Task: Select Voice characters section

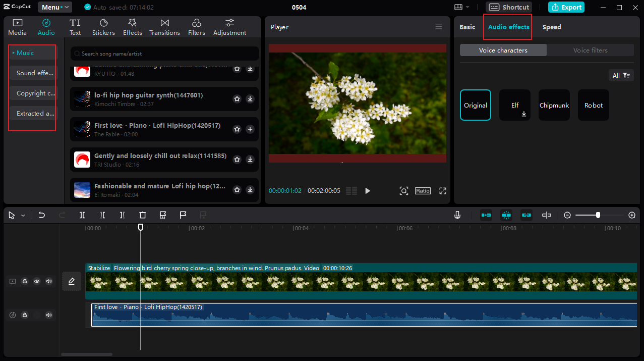Action: pyautogui.click(x=503, y=50)
